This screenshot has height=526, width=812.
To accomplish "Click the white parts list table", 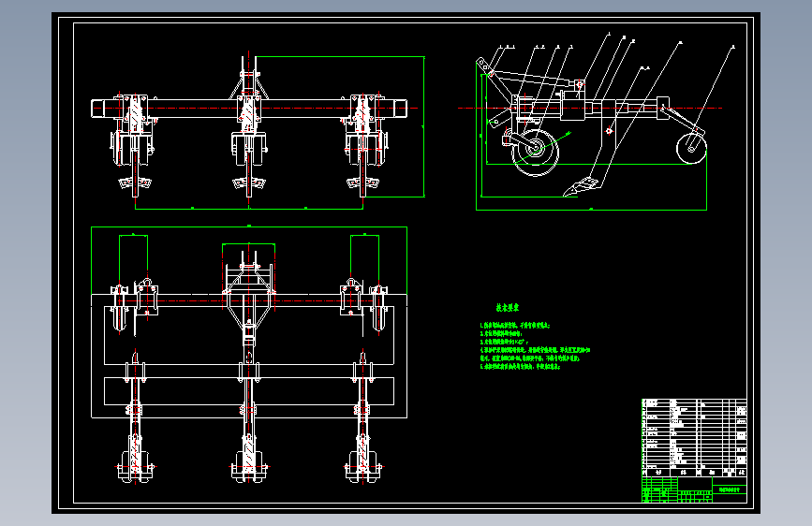I will coord(694,437).
